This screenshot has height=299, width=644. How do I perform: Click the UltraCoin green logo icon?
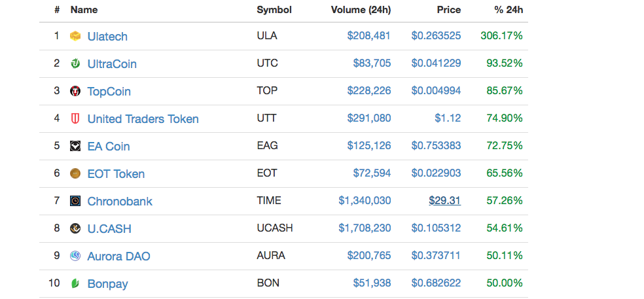tap(75, 63)
